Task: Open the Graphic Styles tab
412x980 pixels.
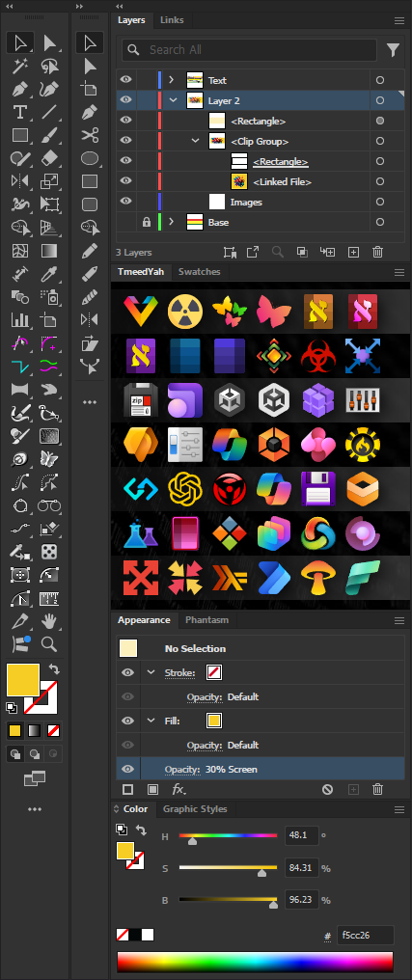Action: point(195,808)
